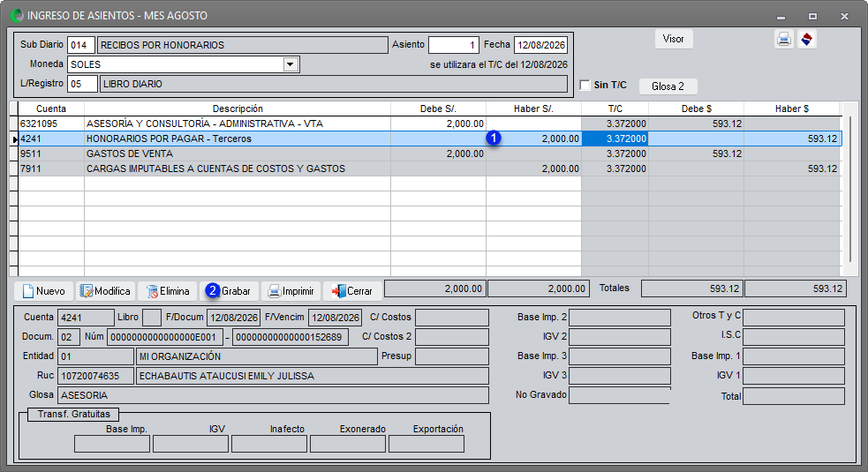Click the Glosa 2 button
868x472 pixels.
(x=668, y=86)
